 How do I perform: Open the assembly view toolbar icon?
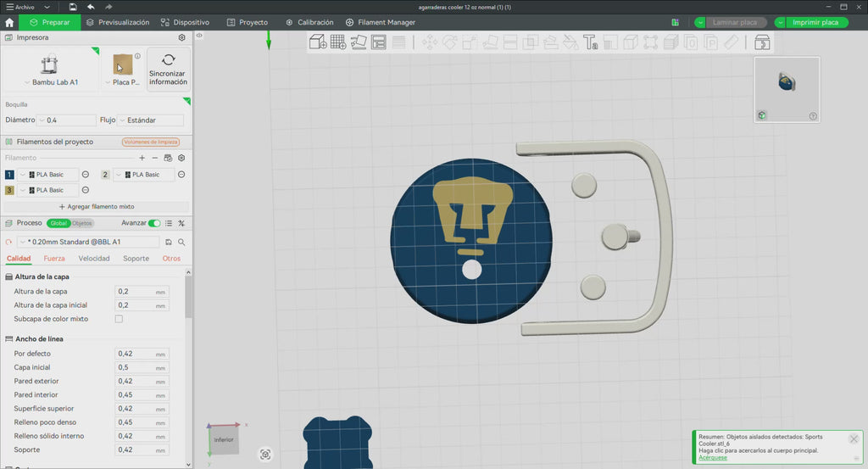click(762, 42)
